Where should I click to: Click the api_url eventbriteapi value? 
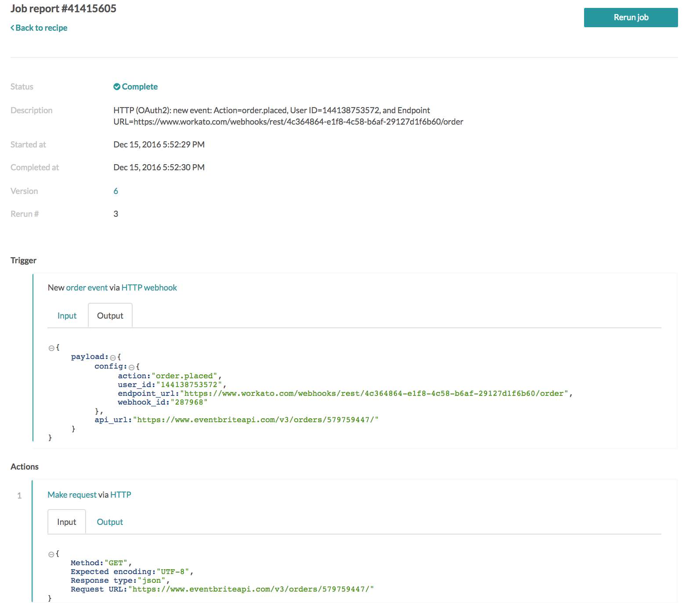click(x=256, y=420)
